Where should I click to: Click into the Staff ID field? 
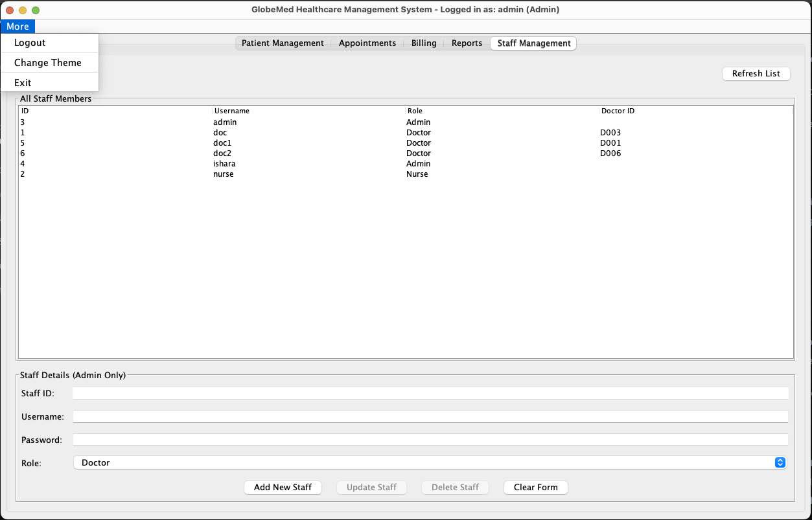[430, 393]
